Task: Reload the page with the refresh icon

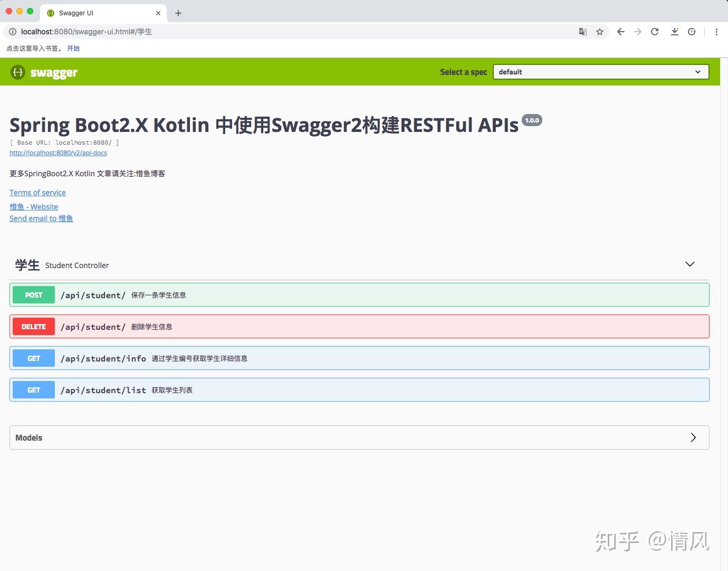Action: [x=655, y=32]
